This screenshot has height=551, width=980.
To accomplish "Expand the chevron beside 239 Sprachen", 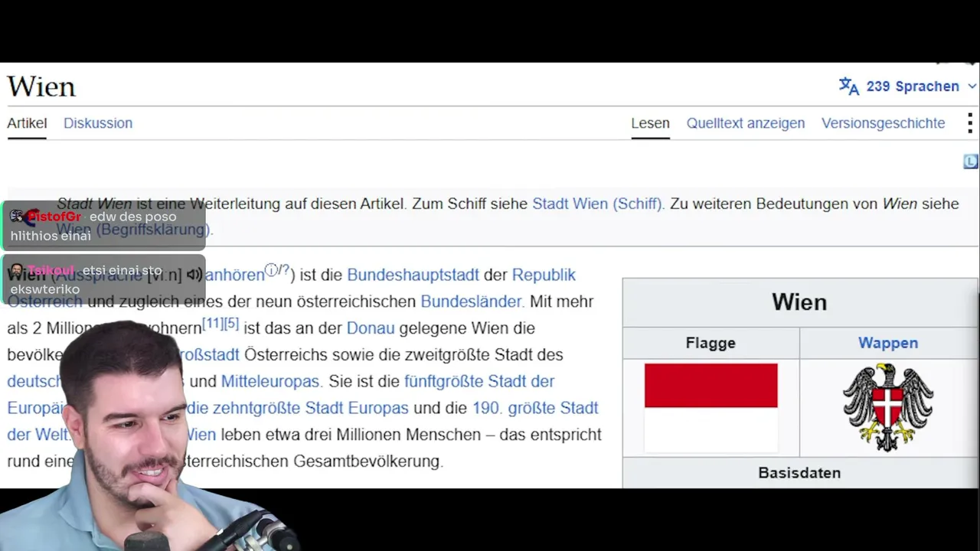I will click(x=972, y=86).
